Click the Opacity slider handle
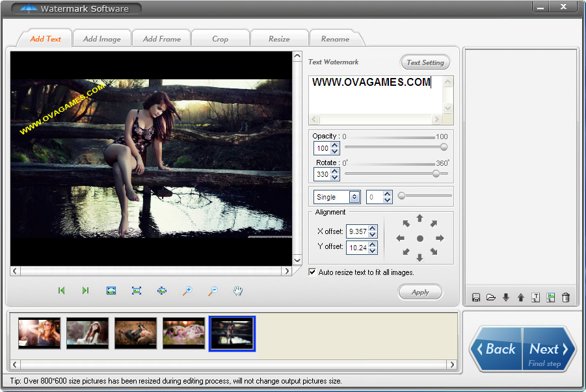The image size is (586, 392). [x=444, y=147]
